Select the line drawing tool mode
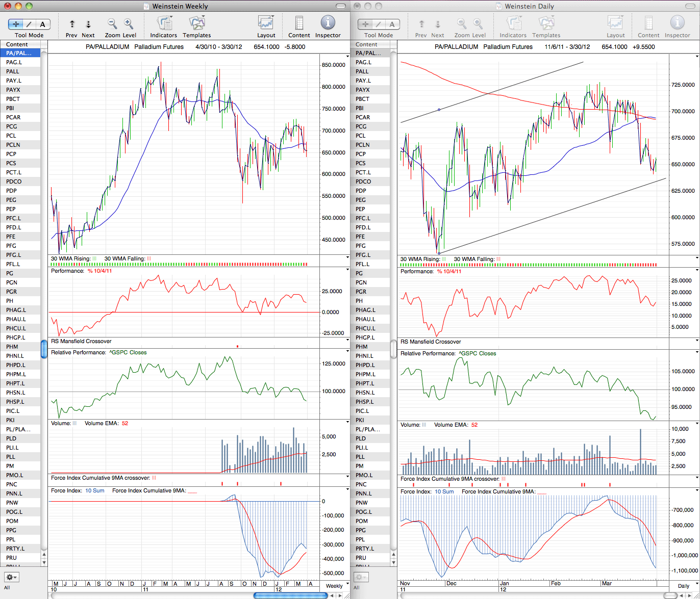Image resolution: width=700 pixels, height=599 pixels. [x=29, y=24]
